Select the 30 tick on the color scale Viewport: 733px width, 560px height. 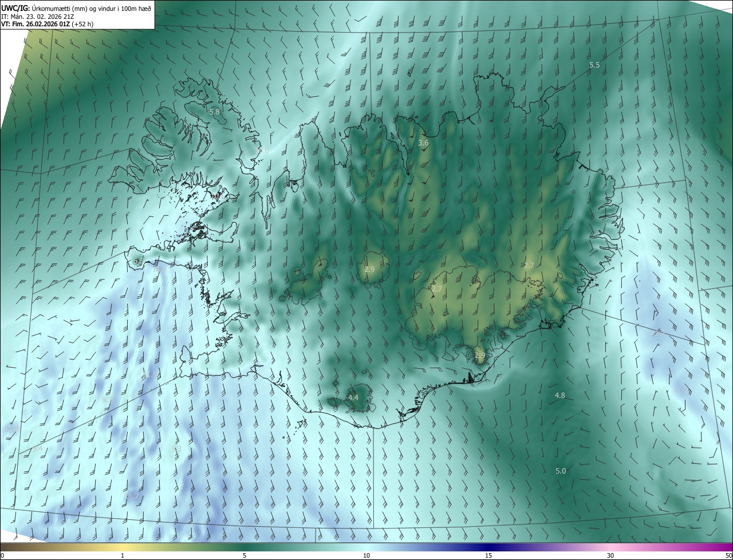(x=610, y=556)
